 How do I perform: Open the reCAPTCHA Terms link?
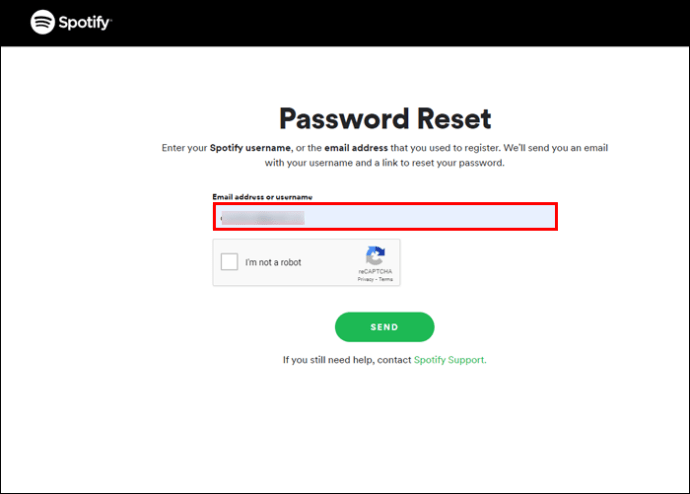[386, 279]
